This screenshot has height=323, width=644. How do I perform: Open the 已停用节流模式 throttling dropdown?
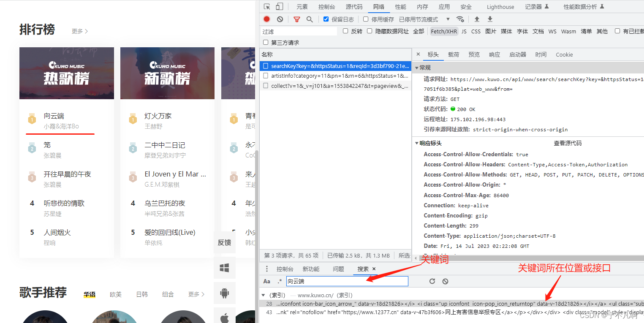(424, 19)
